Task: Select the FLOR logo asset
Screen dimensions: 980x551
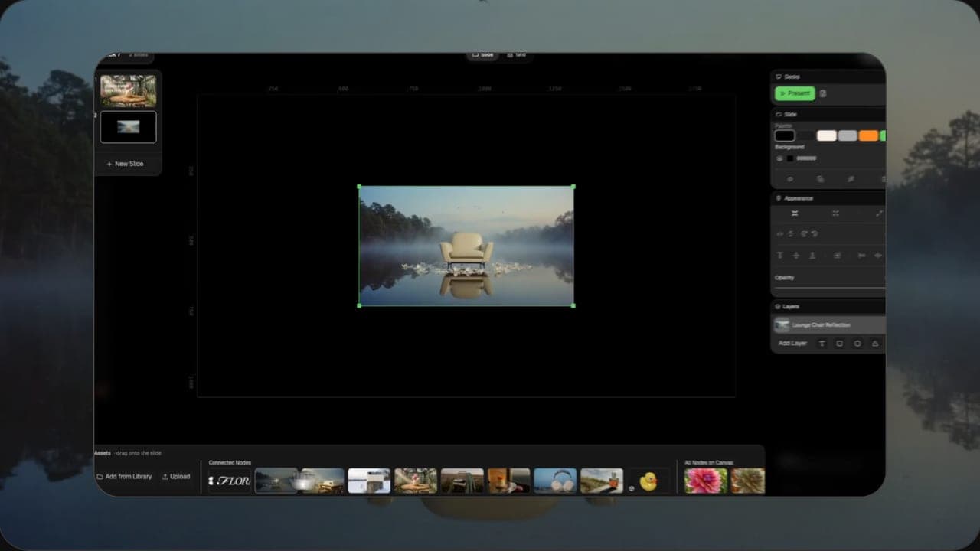Action: pos(229,481)
